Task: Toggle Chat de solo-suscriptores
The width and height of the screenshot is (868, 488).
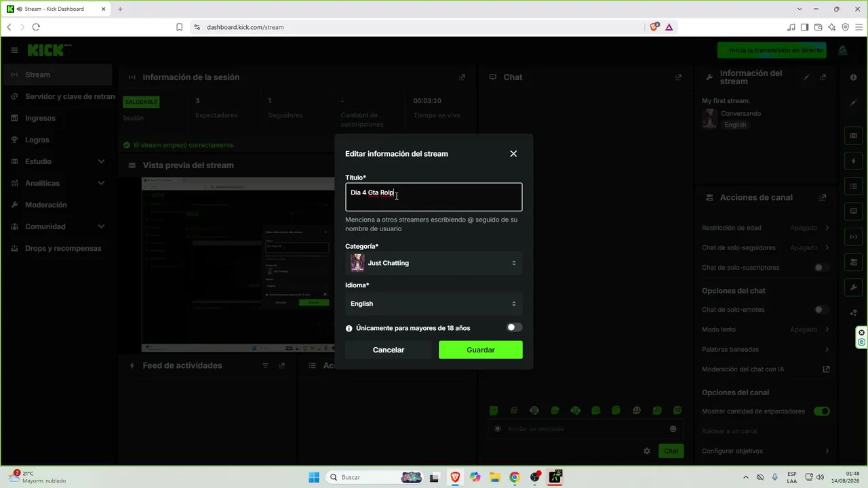Action: [x=821, y=268]
